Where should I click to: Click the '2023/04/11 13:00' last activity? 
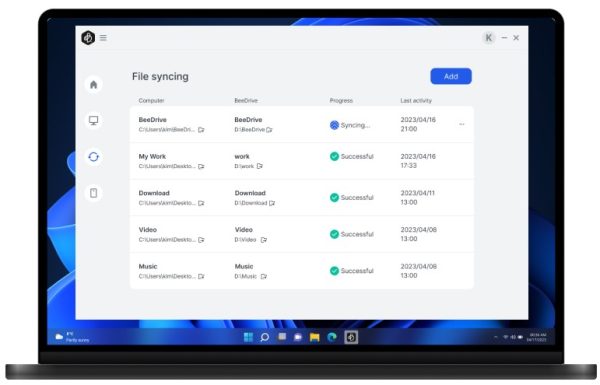[x=417, y=197]
